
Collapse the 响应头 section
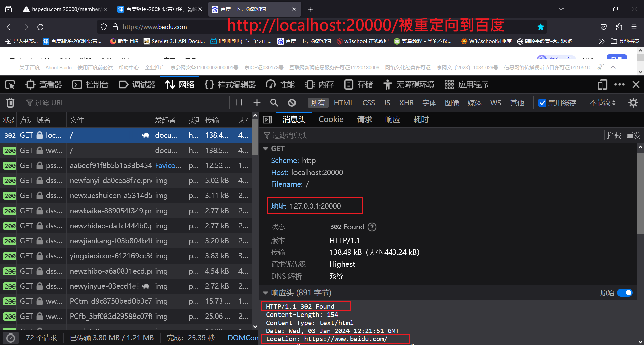[265, 293]
